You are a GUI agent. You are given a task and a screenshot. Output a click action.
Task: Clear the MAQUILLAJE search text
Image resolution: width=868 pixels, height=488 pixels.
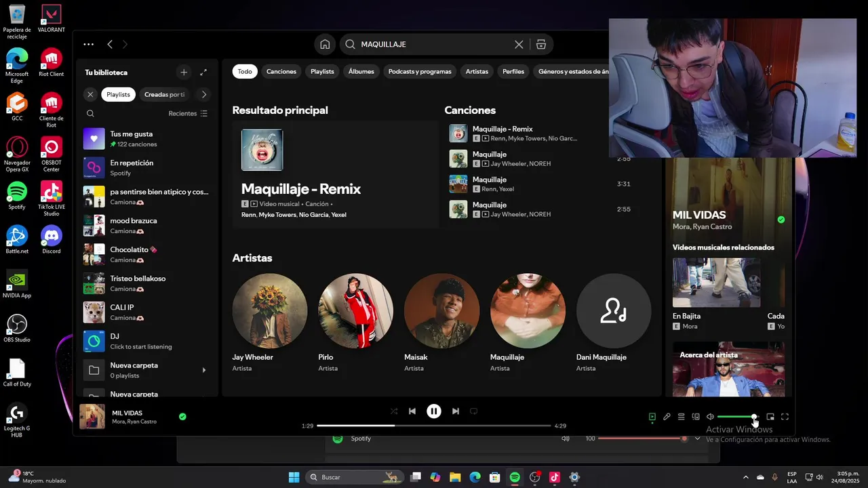[519, 44]
